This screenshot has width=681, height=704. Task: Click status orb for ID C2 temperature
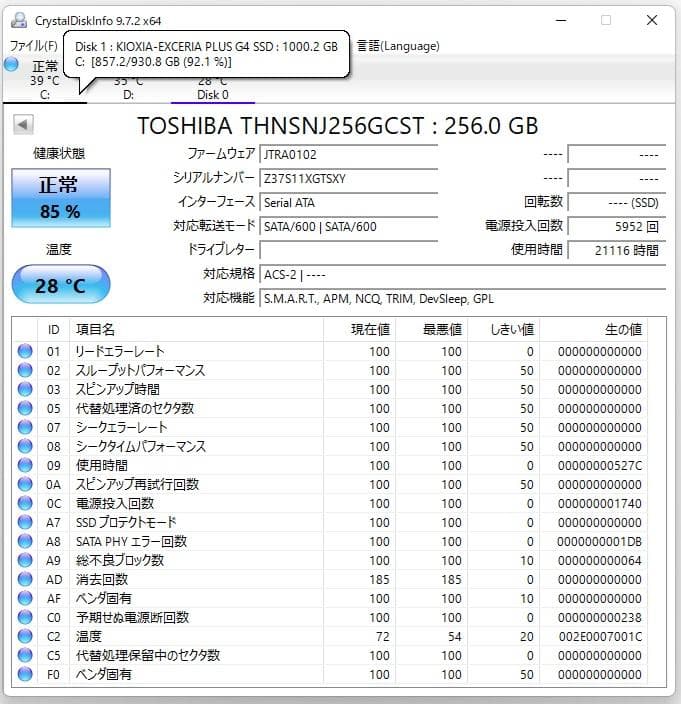[25, 636]
